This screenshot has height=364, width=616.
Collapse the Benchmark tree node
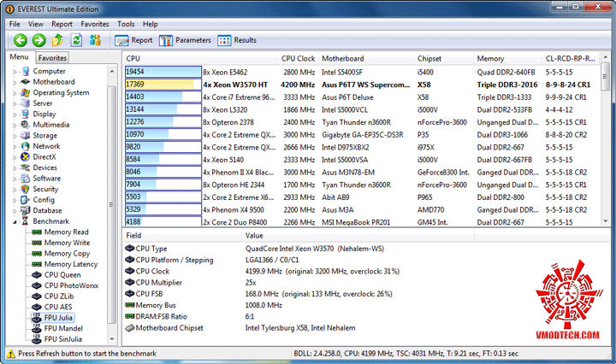pyautogui.click(x=15, y=222)
